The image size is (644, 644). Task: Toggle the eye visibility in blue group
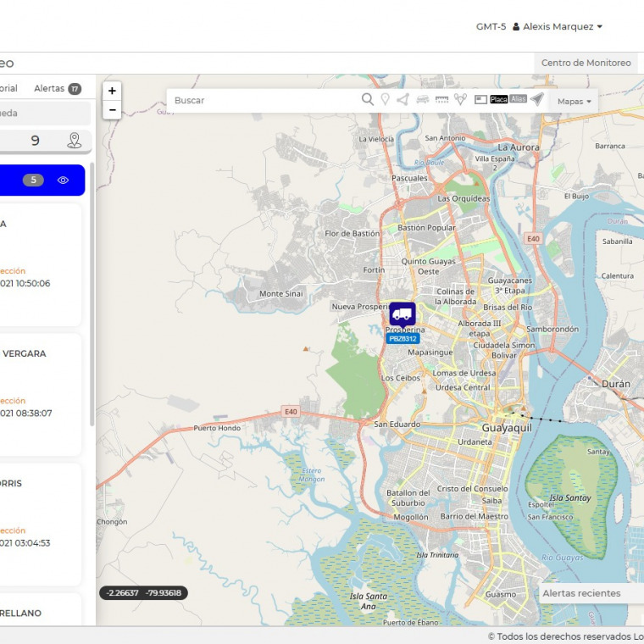(x=63, y=180)
